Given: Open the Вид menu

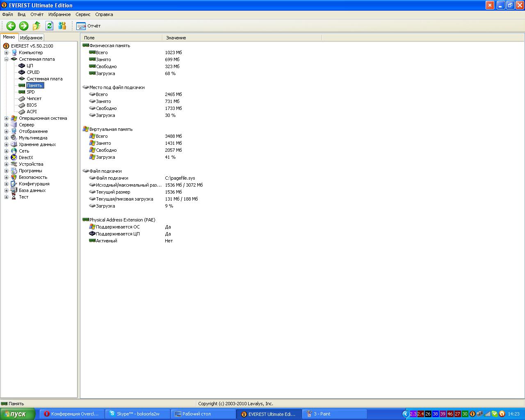Looking at the screenshot, I should [x=22, y=14].
